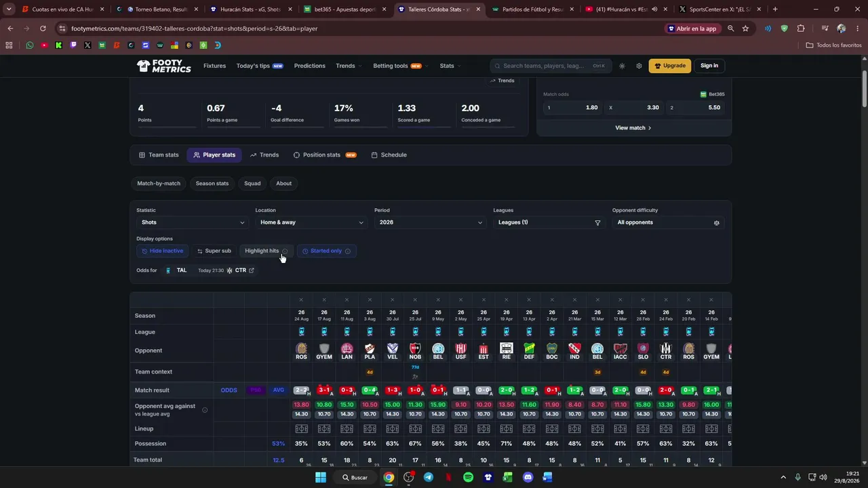Open Discord from the taskbar
868x488 pixels.
[x=528, y=477]
